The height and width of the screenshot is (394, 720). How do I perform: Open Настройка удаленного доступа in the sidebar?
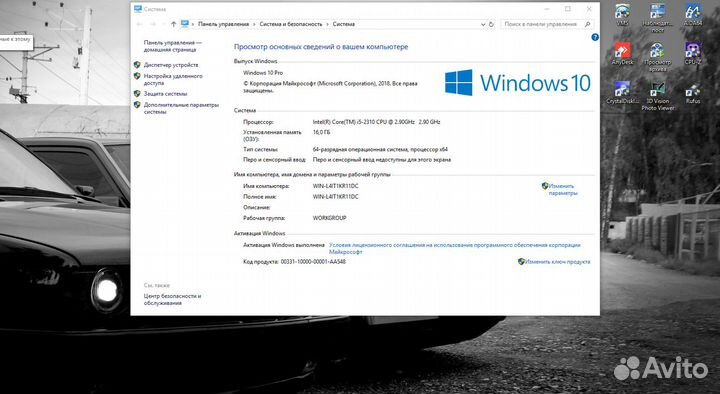click(x=173, y=79)
